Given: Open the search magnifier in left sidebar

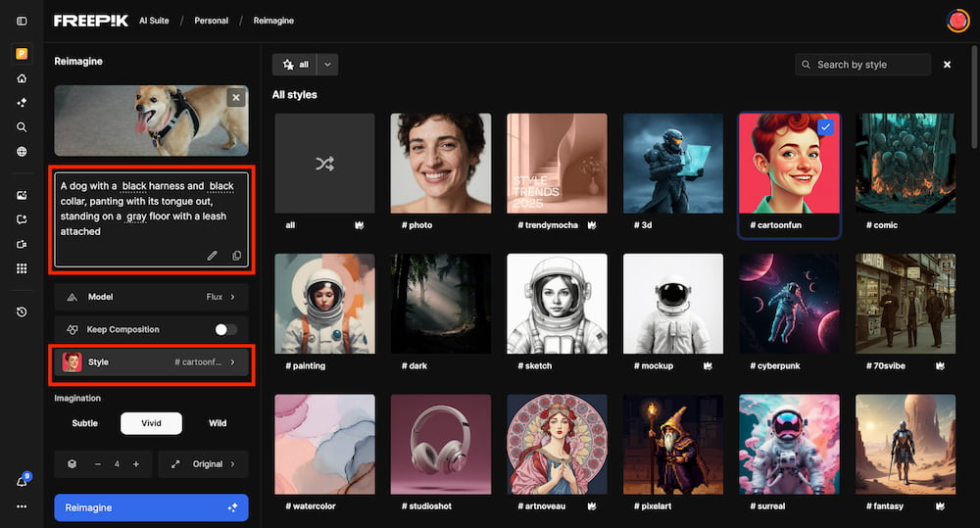Looking at the screenshot, I should (x=22, y=126).
